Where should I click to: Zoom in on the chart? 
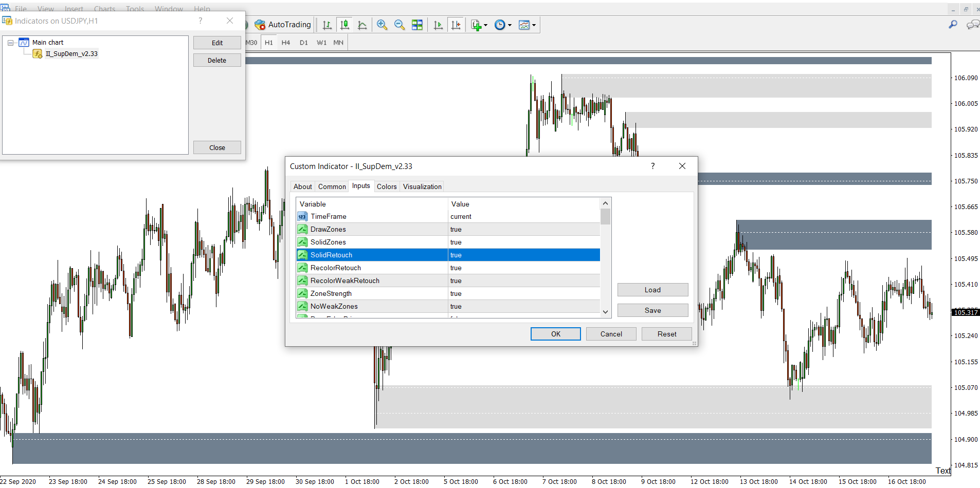pyautogui.click(x=382, y=25)
